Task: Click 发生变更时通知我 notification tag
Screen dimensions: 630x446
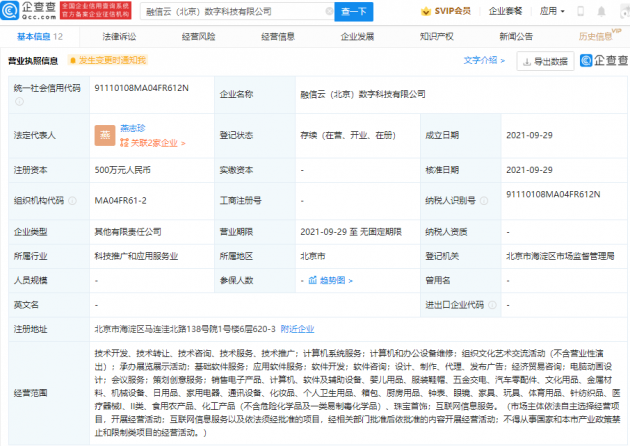Action: coord(108,60)
